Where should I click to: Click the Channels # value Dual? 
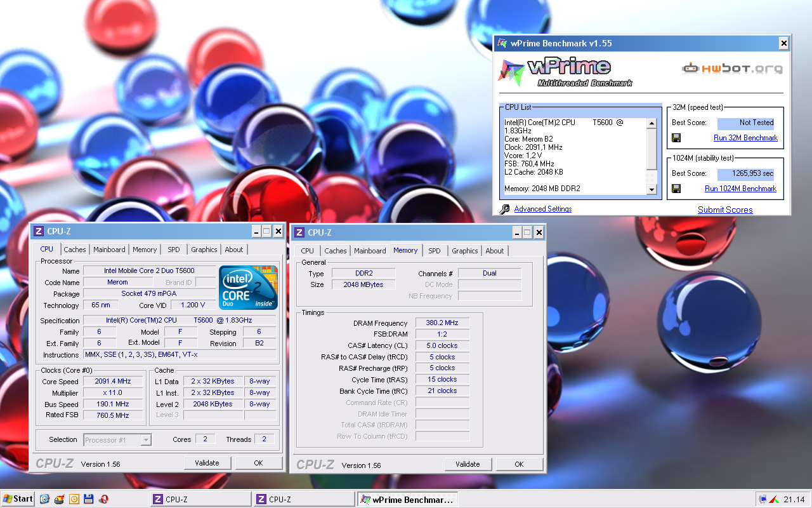pyautogui.click(x=490, y=273)
